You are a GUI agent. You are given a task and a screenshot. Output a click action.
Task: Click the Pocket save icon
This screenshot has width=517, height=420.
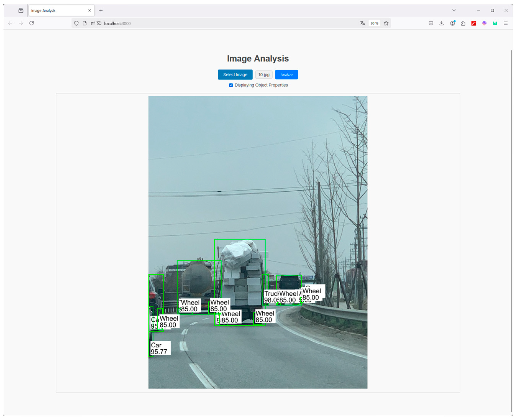(431, 23)
